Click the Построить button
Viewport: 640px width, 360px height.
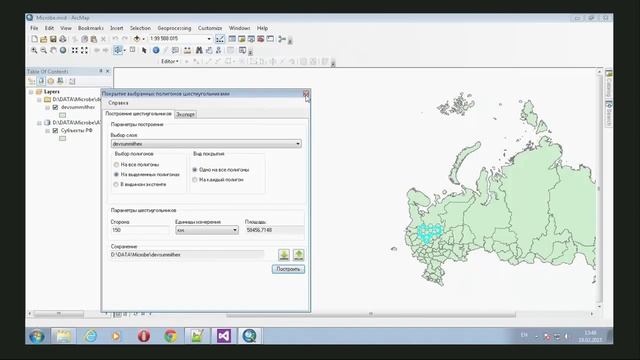click(x=288, y=269)
